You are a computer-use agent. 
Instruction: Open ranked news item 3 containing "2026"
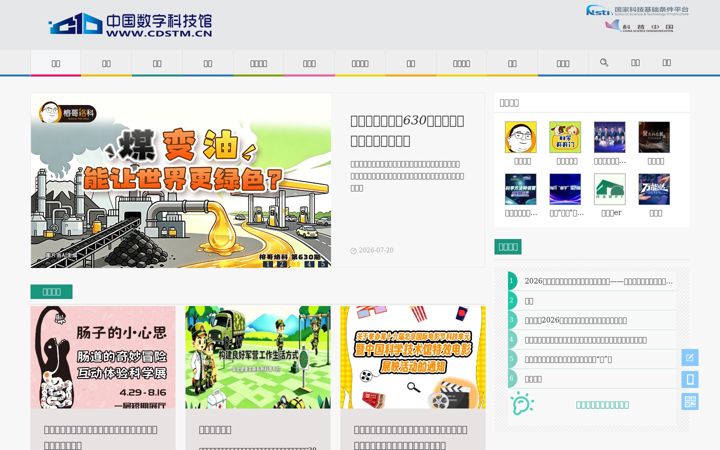[576, 320]
